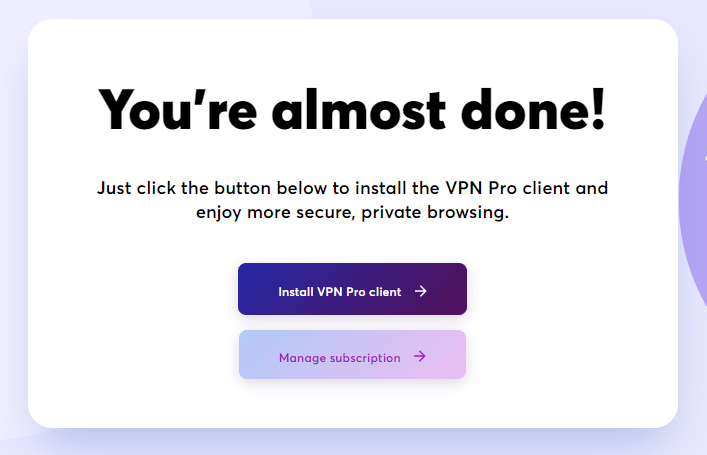Click the "Manage subscription" label text
707x455 pixels.
point(340,357)
